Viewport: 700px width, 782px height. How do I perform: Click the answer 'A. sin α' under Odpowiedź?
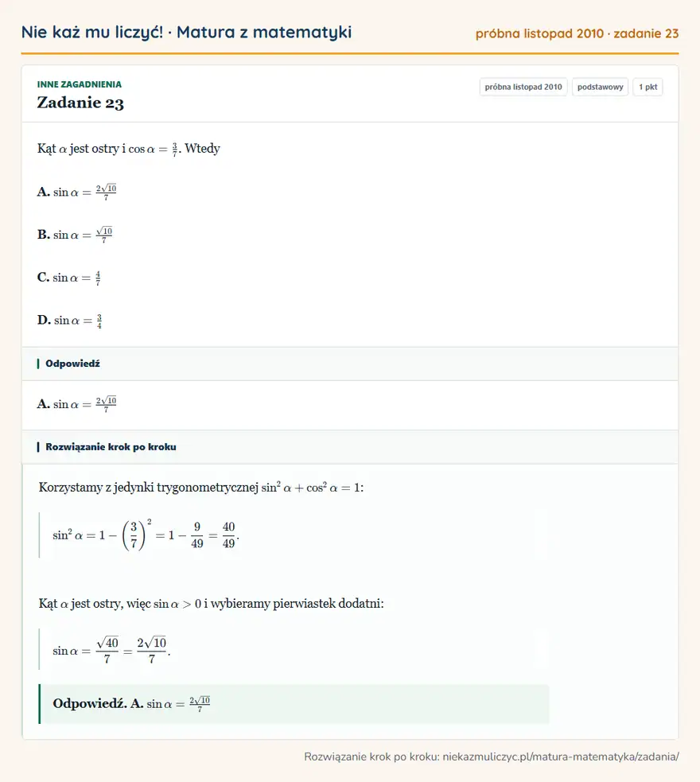(x=77, y=404)
